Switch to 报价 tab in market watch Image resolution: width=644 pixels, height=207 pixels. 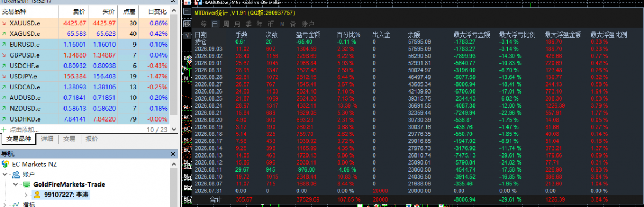91,139
